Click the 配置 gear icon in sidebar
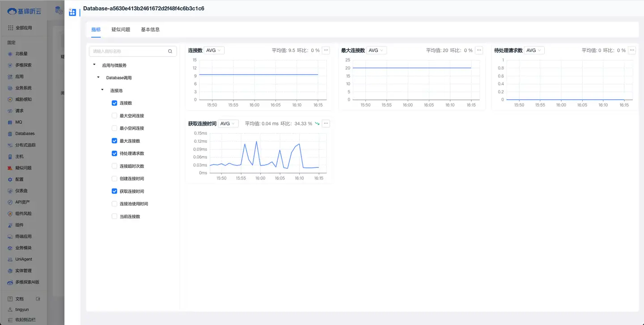Viewport: 644px width, 325px height. pos(10,179)
